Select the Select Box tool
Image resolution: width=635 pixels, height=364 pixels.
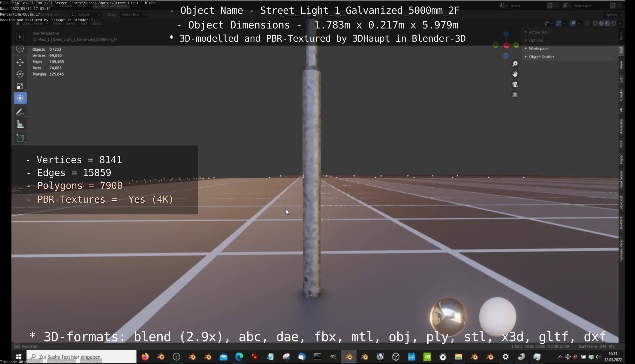pyautogui.click(x=20, y=37)
